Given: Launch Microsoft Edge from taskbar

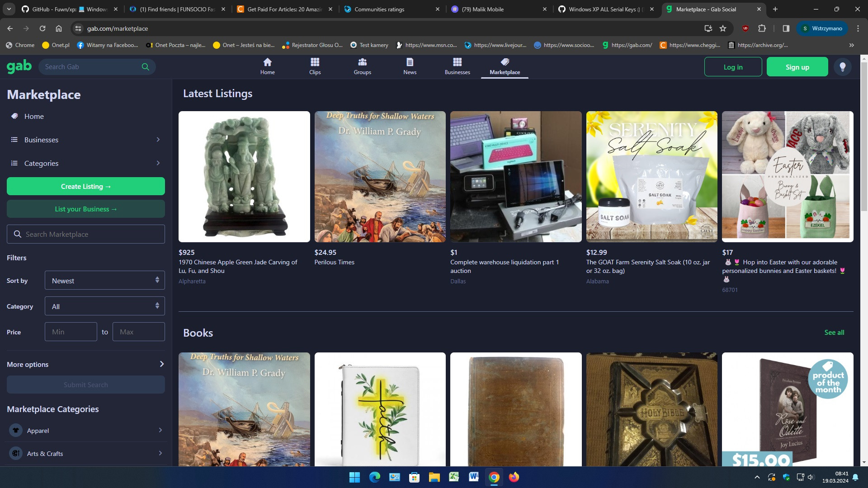Looking at the screenshot, I should click(x=374, y=477).
